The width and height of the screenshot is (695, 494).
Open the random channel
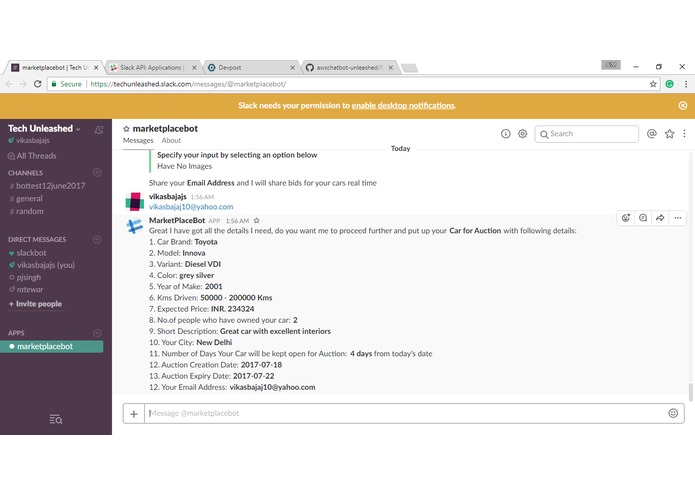[27, 211]
